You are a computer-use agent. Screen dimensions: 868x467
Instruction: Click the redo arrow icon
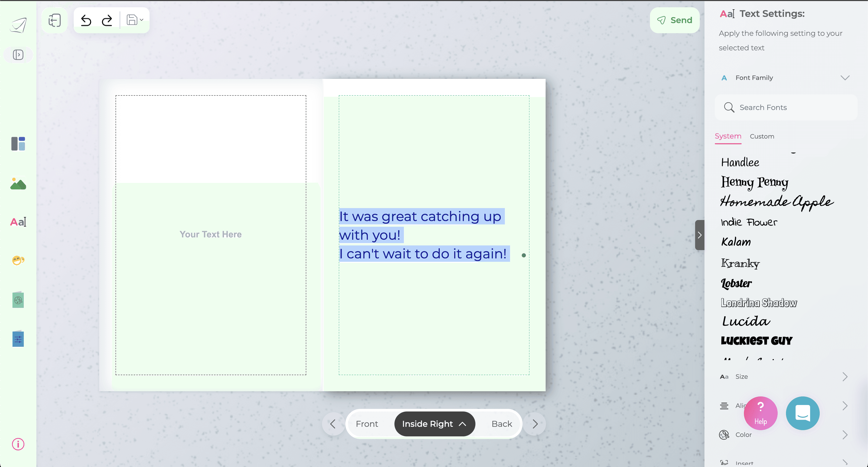(x=107, y=20)
